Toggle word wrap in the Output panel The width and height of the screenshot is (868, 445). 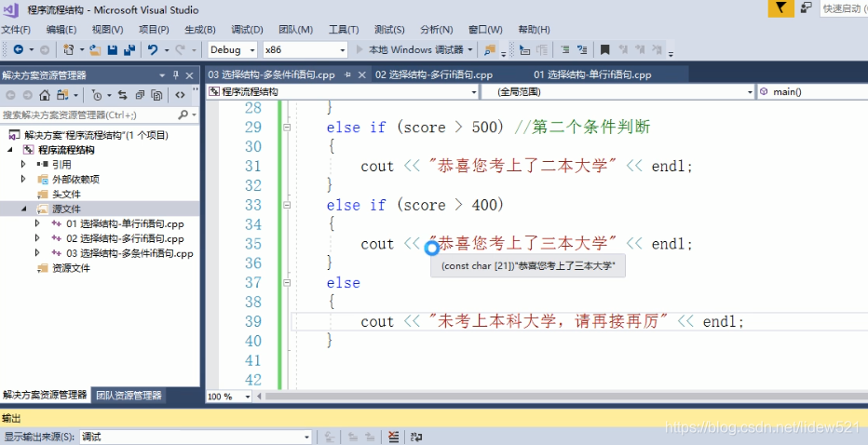pyautogui.click(x=416, y=437)
